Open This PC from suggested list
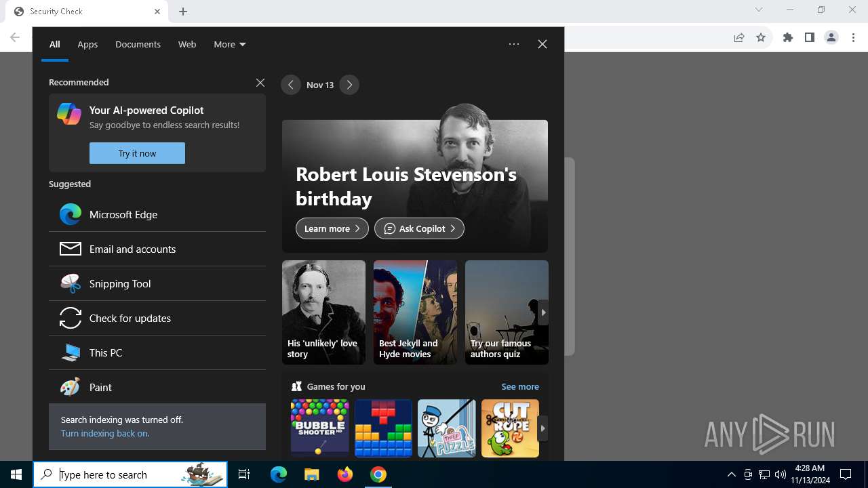The height and width of the screenshot is (488, 868). pos(157,352)
